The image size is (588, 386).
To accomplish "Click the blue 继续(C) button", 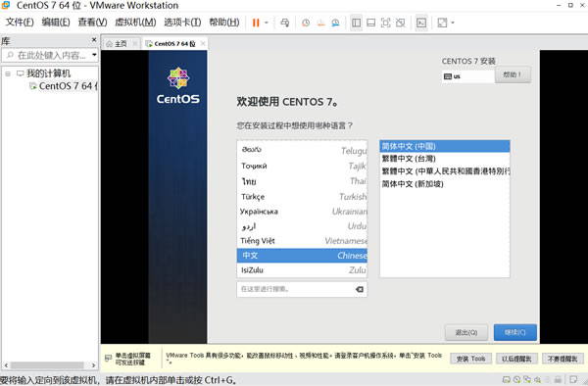I will [514, 332].
